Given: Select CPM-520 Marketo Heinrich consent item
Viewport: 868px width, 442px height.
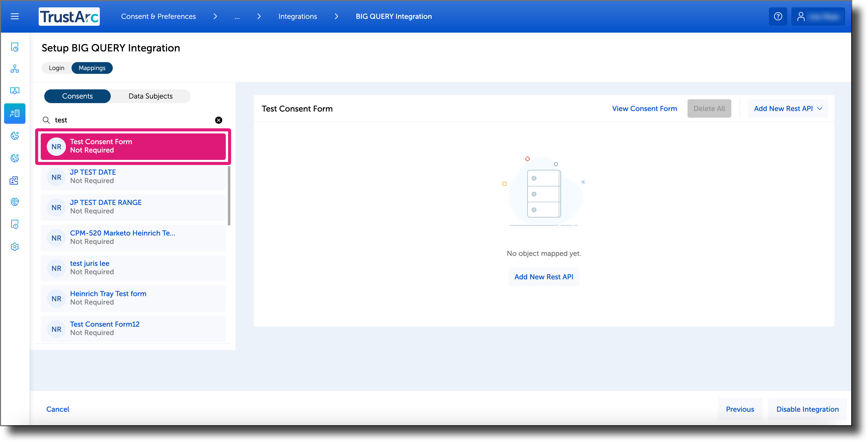Looking at the screenshot, I should pos(133,238).
